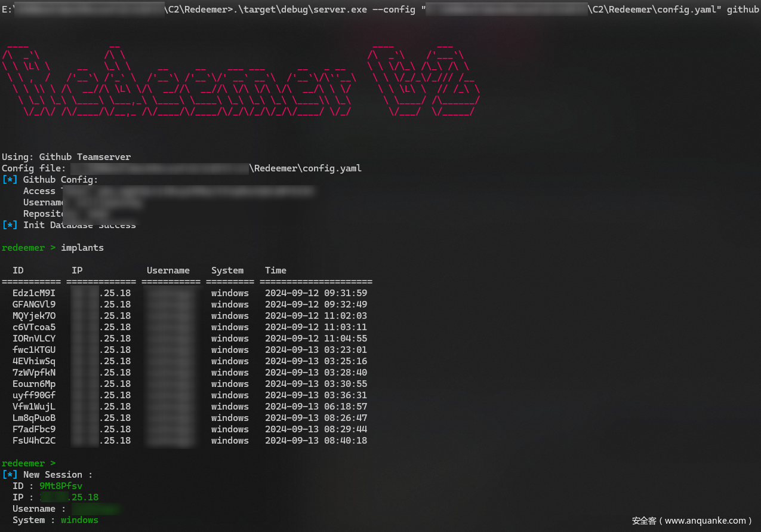Click the typed "implants" command
Viewport: 761px width, 532px height.
(82, 248)
